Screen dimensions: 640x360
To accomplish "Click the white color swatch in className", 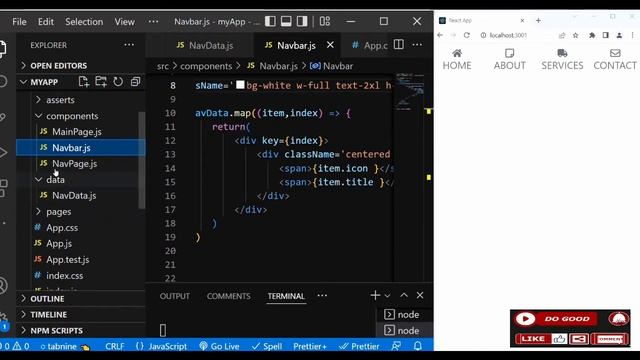I will 240,85.
